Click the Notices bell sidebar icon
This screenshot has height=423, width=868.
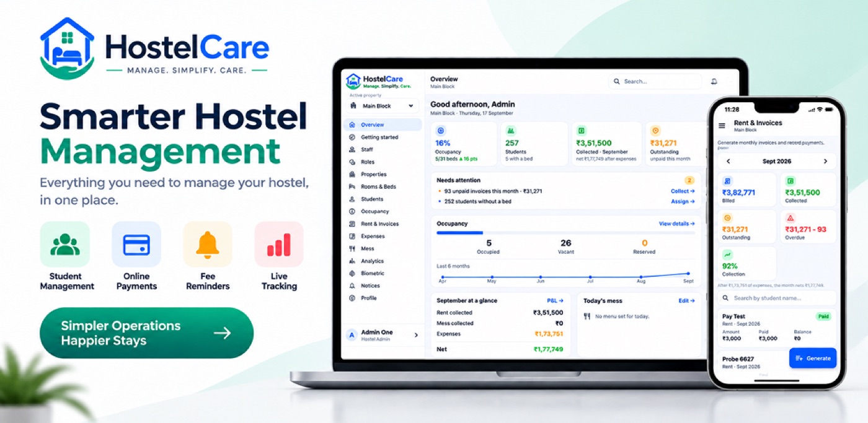click(x=352, y=286)
